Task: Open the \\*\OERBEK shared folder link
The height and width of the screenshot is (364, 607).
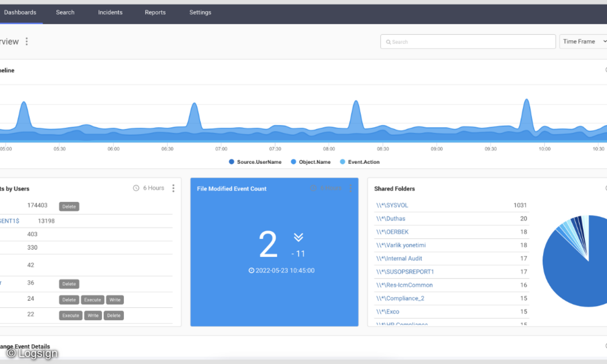Action: click(x=392, y=232)
